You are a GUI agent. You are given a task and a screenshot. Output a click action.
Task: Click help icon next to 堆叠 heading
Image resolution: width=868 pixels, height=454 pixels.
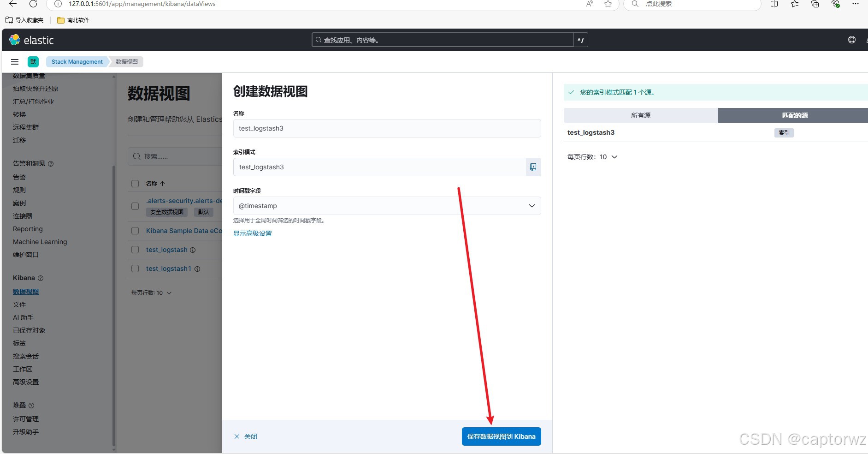coord(31,406)
